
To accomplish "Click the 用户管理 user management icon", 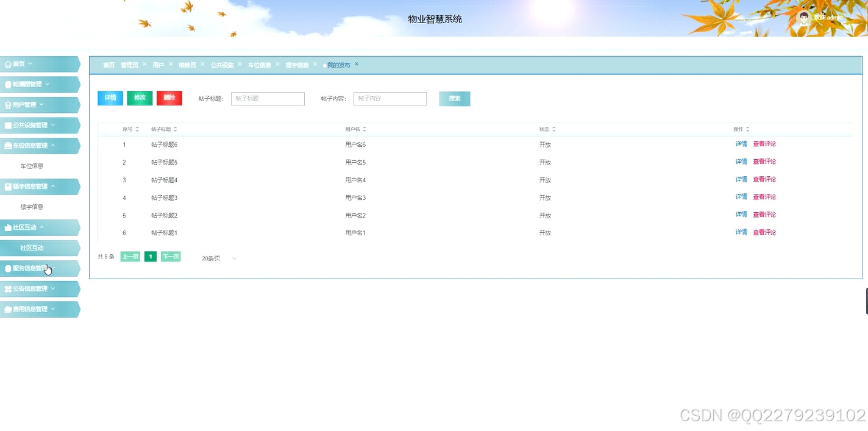I will pyautogui.click(x=9, y=105).
